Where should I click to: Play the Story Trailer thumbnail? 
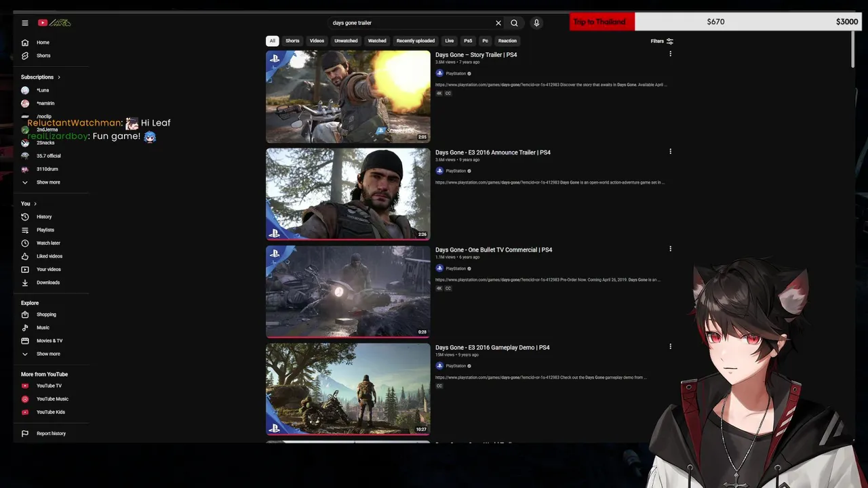pyautogui.click(x=348, y=97)
